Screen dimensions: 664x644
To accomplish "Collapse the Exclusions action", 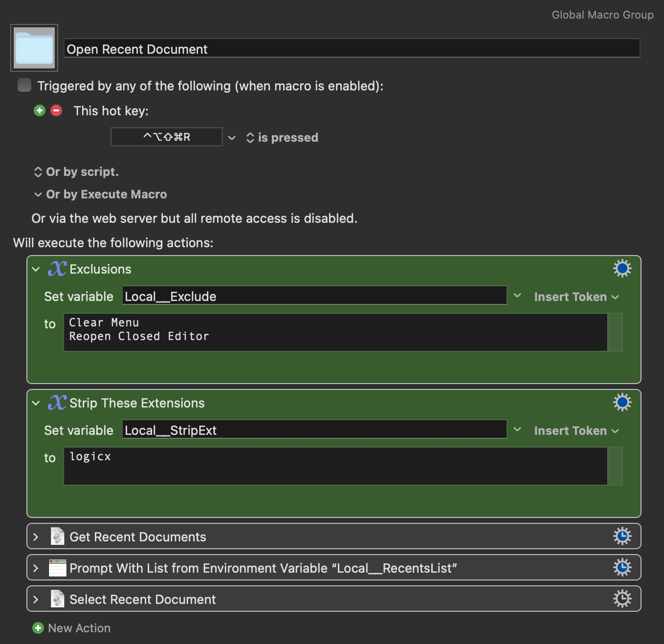I will point(36,269).
